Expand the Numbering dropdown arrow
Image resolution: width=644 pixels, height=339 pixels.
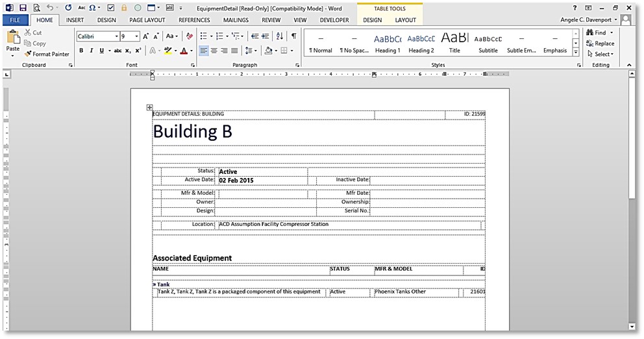coord(227,36)
